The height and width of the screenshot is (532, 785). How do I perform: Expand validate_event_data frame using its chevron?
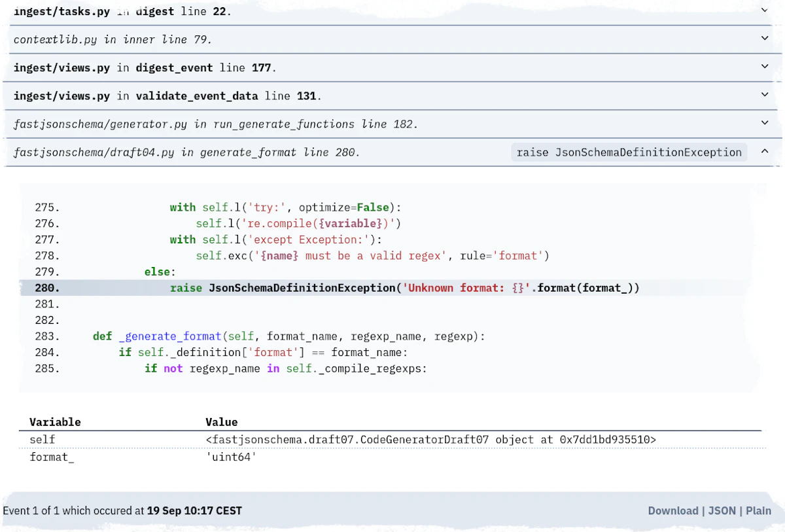[764, 95]
